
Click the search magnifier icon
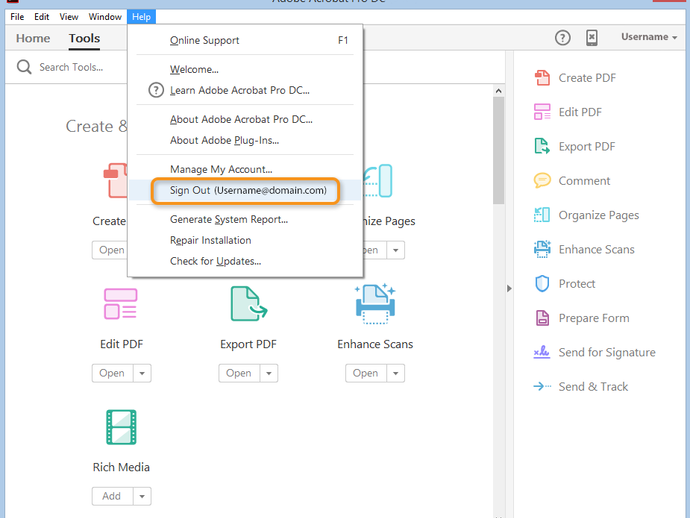24,67
